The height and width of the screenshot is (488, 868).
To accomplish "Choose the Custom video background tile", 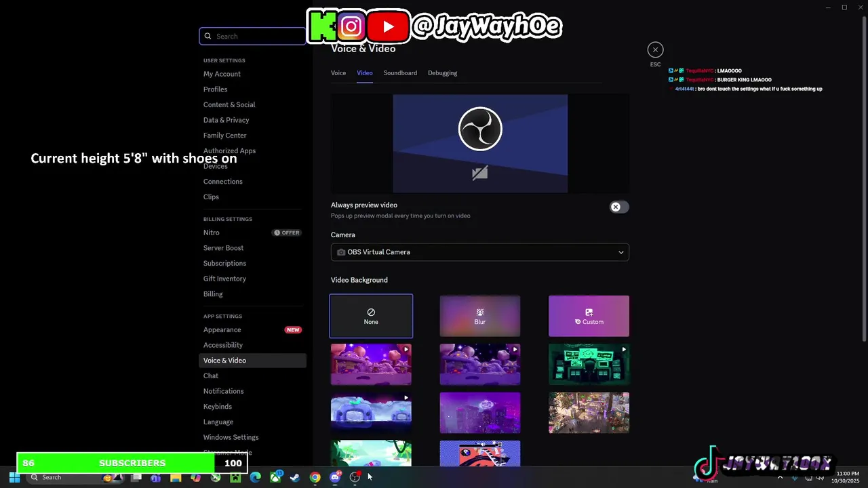I will (589, 316).
